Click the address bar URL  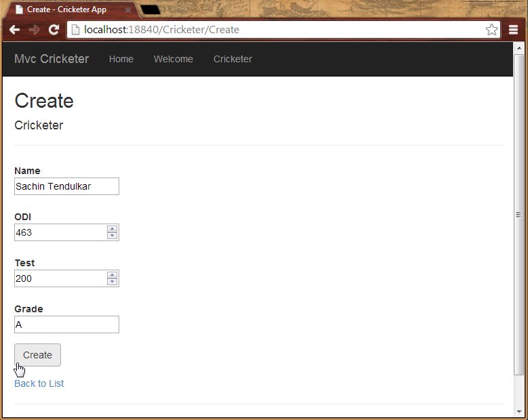tap(161, 30)
